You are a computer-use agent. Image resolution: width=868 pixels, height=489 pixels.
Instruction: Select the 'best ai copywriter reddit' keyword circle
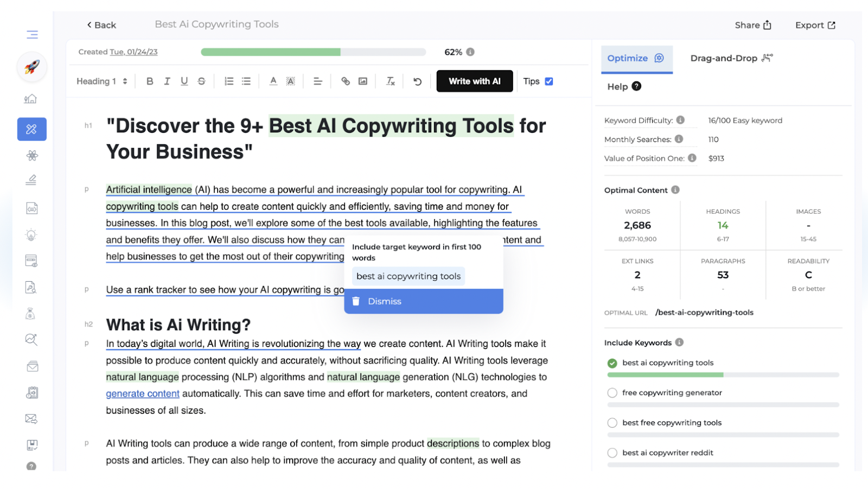(612, 453)
